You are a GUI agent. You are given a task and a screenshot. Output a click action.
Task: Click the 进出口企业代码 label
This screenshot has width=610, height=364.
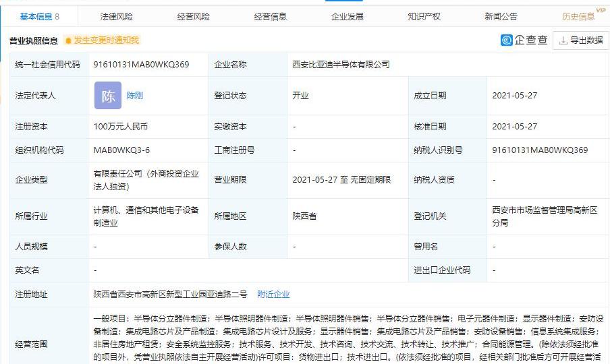pyautogui.click(x=442, y=270)
